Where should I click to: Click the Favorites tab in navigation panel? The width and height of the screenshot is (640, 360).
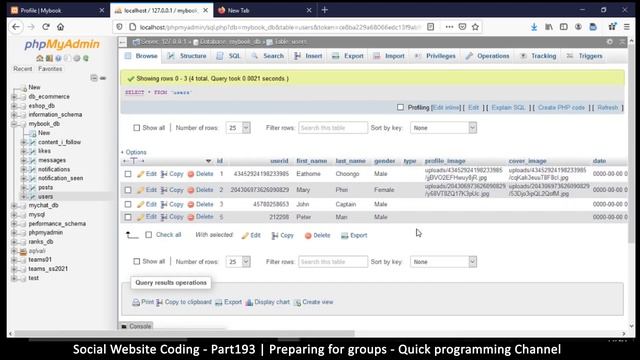pyautogui.click(x=50, y=69)
